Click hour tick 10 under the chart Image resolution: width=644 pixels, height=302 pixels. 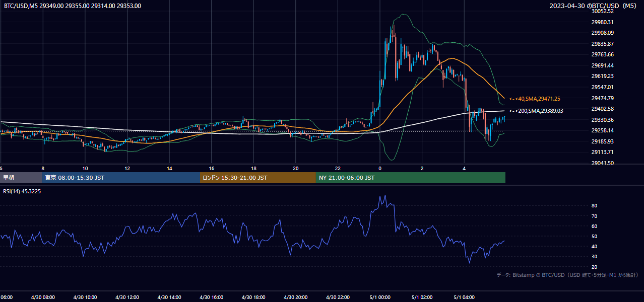[85, 168]
